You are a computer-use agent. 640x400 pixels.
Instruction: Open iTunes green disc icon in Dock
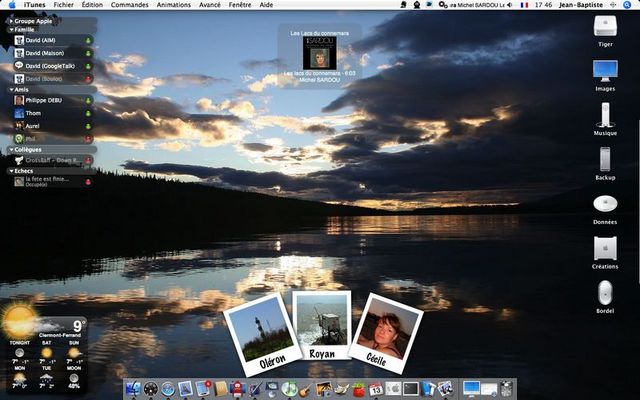point(289,389)
